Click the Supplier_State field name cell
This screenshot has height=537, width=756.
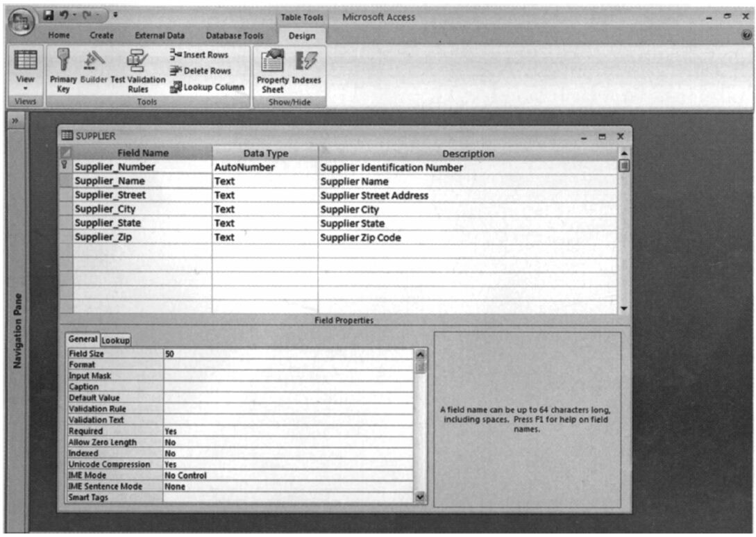[142, 223]
